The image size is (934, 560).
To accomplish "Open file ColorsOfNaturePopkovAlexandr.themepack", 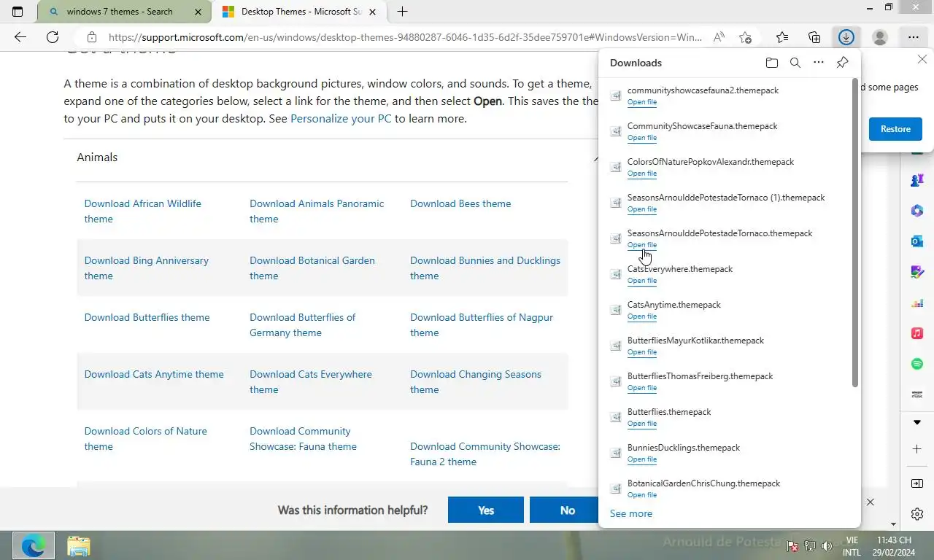I will click(x=642, y=174).
